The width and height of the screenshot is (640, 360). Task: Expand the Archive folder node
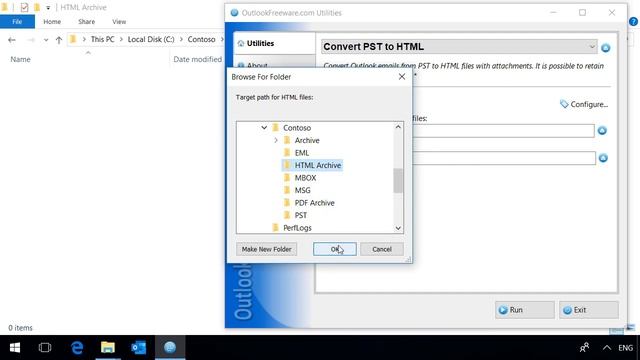pos(276,140)
